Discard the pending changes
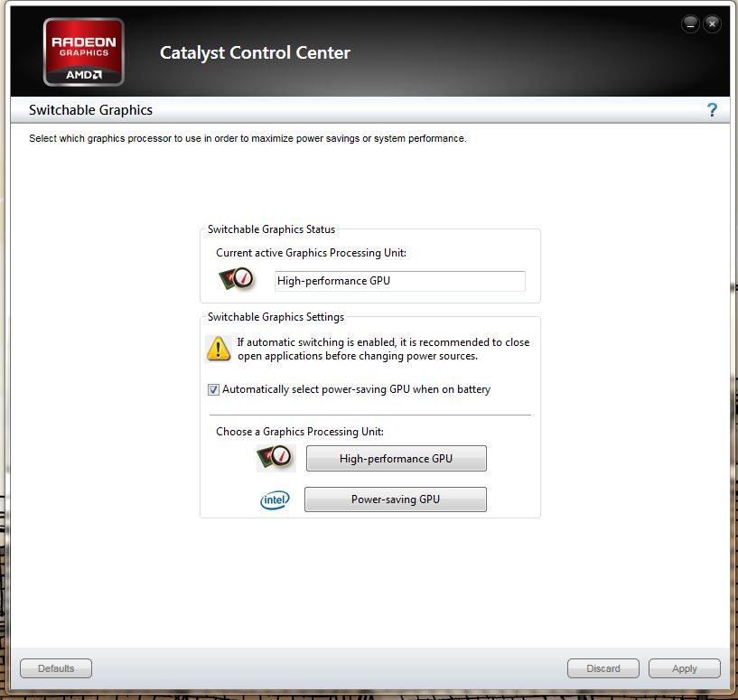 click(x=603, y=668)
